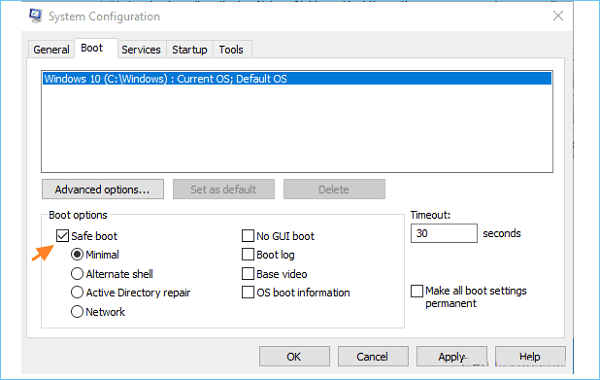Switch to the General tab

[51, 49]
